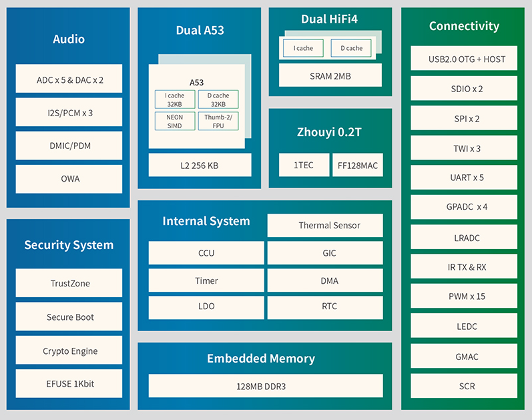Click the SDIO x 2 box

click(464, 88)
